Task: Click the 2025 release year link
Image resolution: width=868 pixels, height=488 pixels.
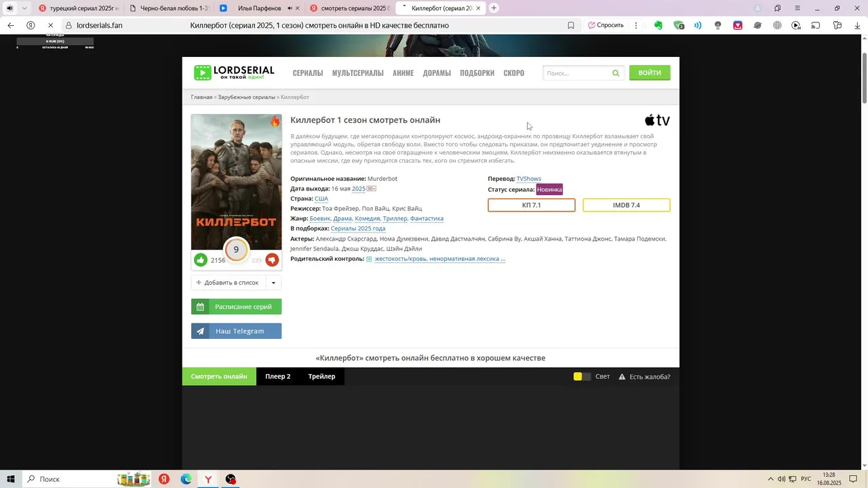Action: [358, 188]
